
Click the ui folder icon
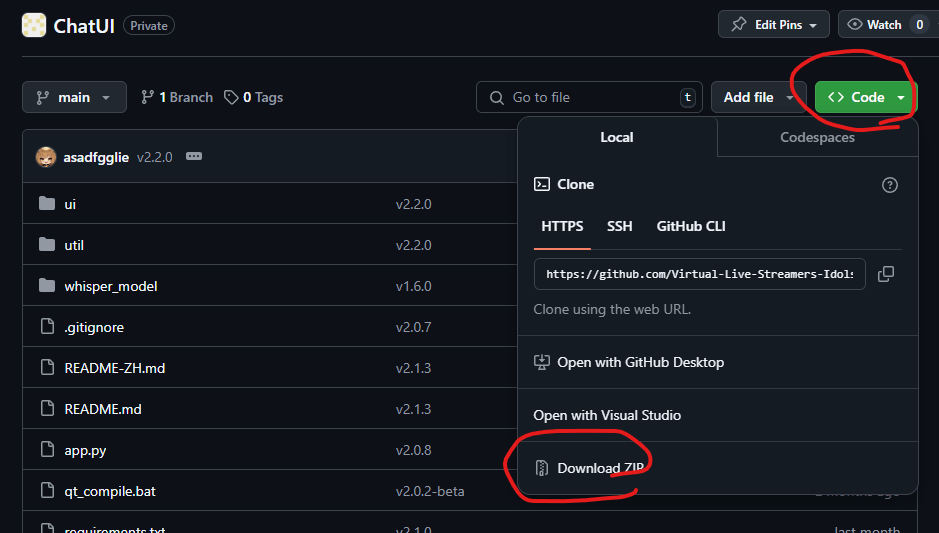click(47, 204)
